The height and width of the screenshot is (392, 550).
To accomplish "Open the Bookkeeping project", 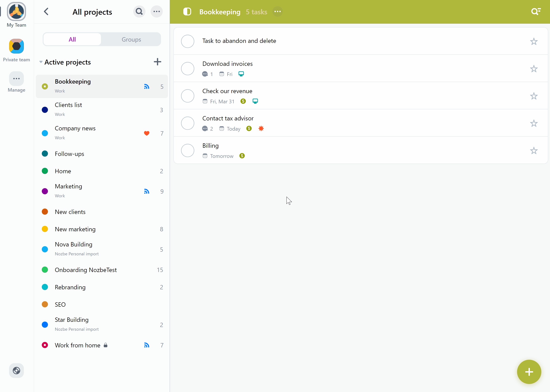I will click(102, 86).
